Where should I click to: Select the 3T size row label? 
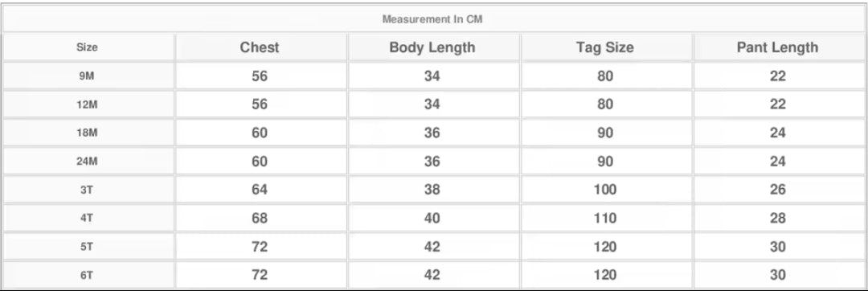(87, 190)
